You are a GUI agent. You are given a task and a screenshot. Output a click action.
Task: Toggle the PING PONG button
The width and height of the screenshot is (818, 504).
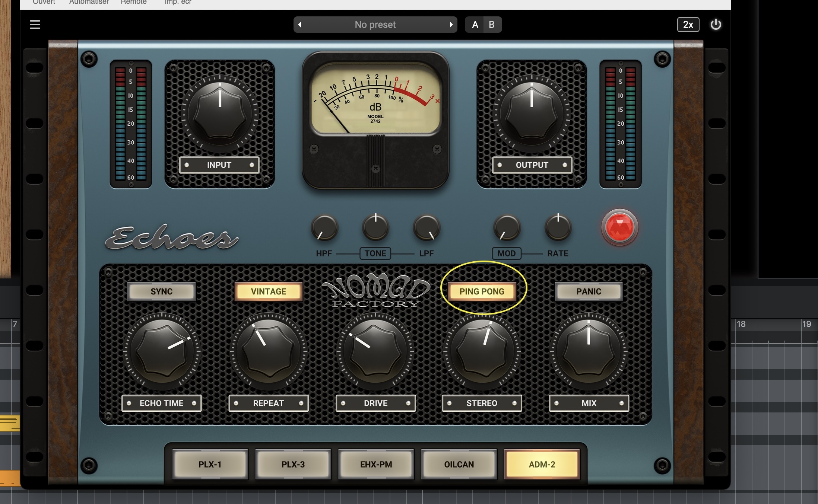click(482, 291)
